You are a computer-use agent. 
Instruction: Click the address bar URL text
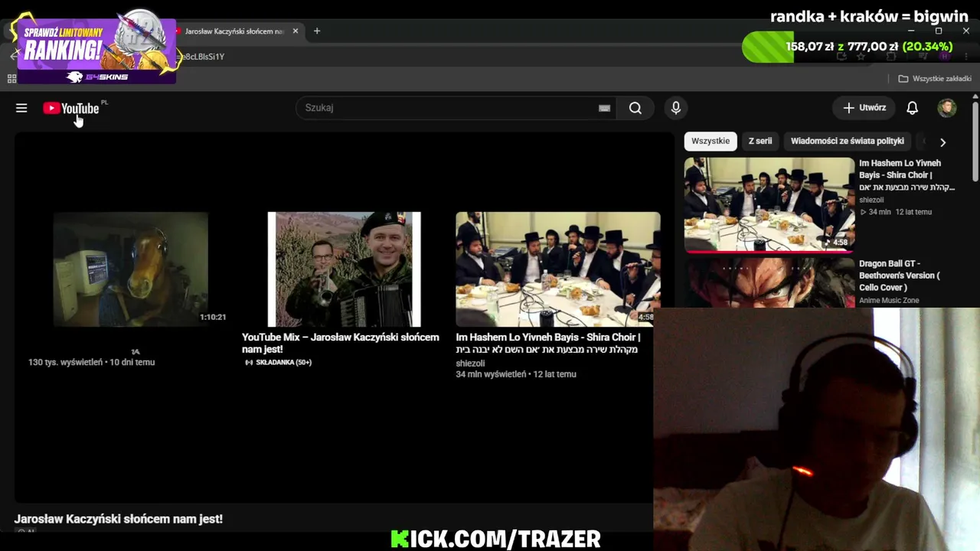[204, 57]
